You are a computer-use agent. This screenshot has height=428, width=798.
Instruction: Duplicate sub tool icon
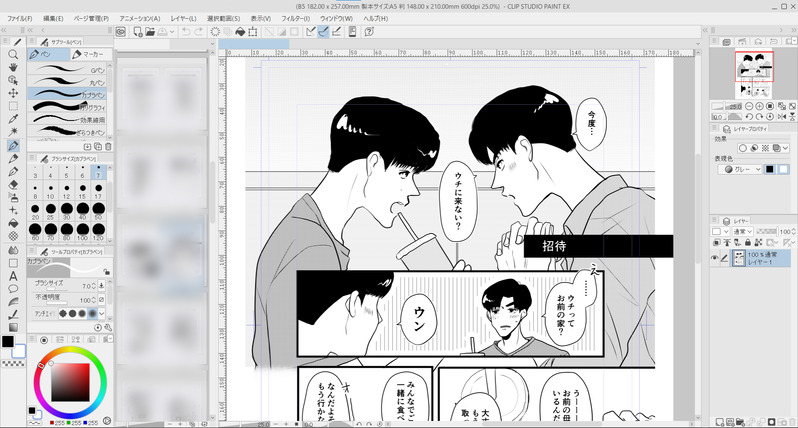98,147
